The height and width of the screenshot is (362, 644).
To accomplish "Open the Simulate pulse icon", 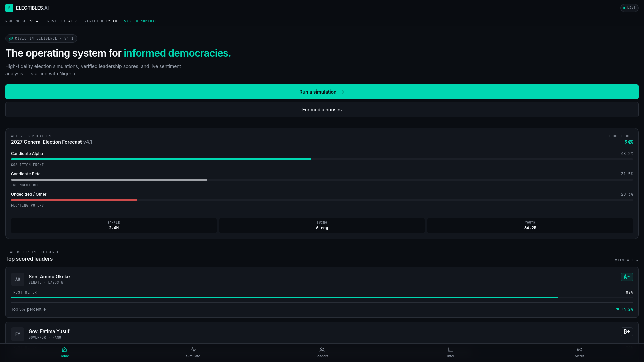I will point(193,350).
